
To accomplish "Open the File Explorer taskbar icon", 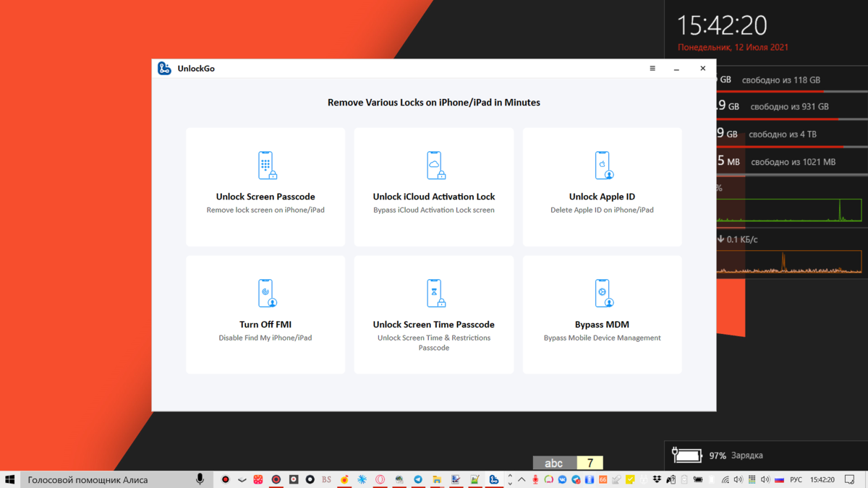I will [x=437, y=479].
